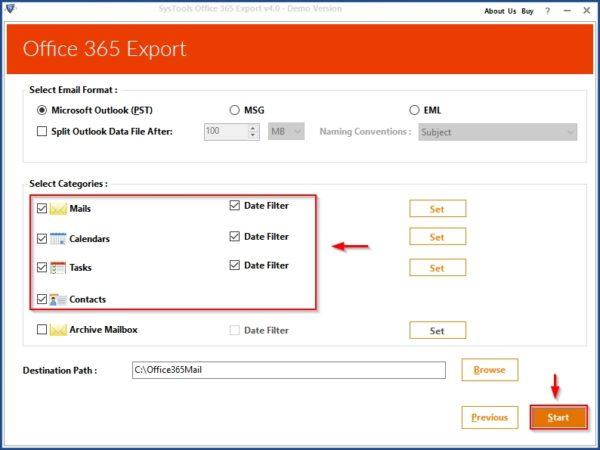
Task: Uncheck the Tasks category checkbox
Action: [x=42, y=267]
